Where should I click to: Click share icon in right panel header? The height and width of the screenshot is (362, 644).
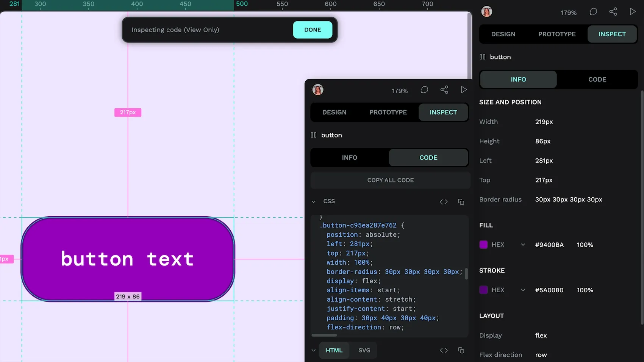613,12
